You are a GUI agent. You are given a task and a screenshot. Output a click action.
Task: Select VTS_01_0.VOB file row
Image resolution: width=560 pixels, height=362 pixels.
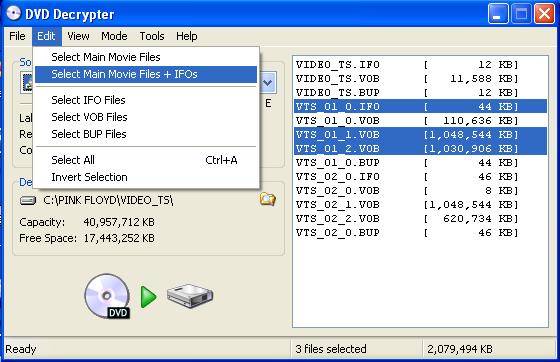(420, 121)
